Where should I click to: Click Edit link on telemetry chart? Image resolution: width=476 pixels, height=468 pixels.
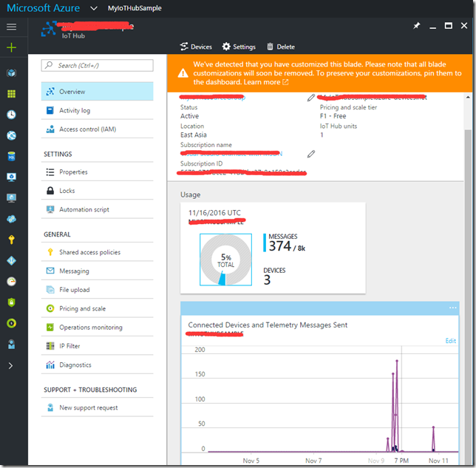pyautogui.click(x=451, y=341)
